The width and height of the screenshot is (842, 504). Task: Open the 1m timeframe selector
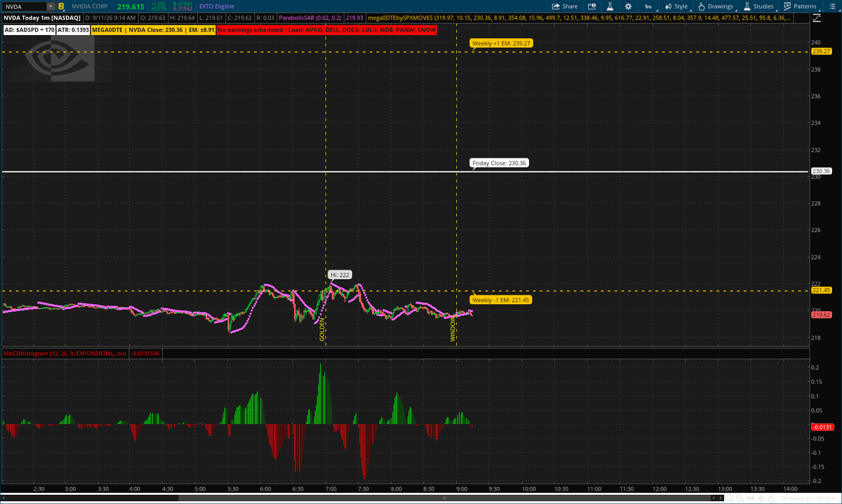tap(648, 6)
